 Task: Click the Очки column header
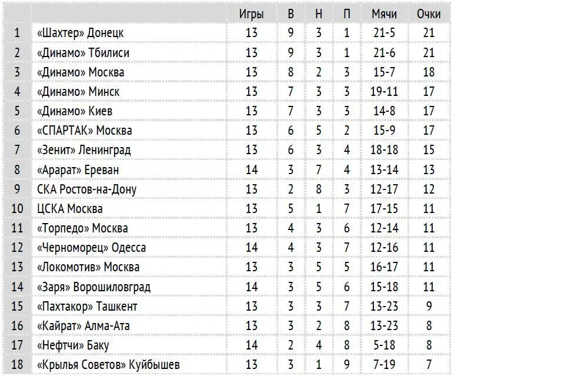[x=429, y=14]
